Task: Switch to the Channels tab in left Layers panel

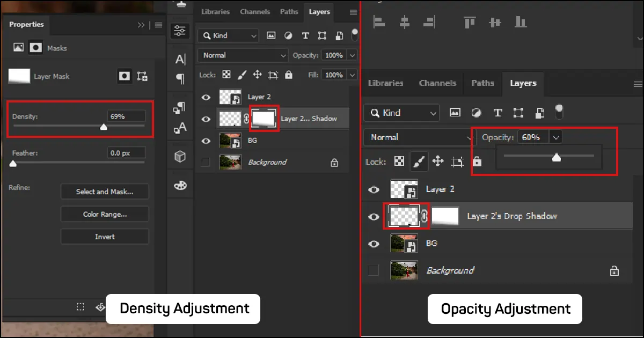Action: tap(255, 12)
